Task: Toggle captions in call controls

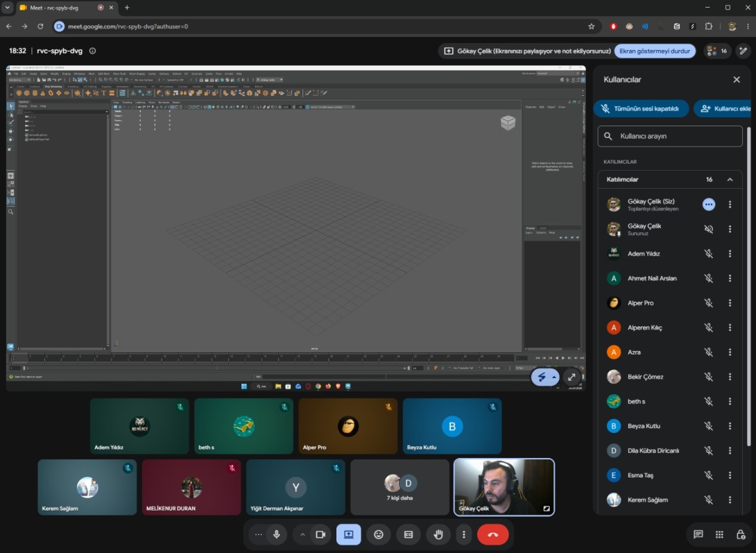Action: (x=409, y=535)
